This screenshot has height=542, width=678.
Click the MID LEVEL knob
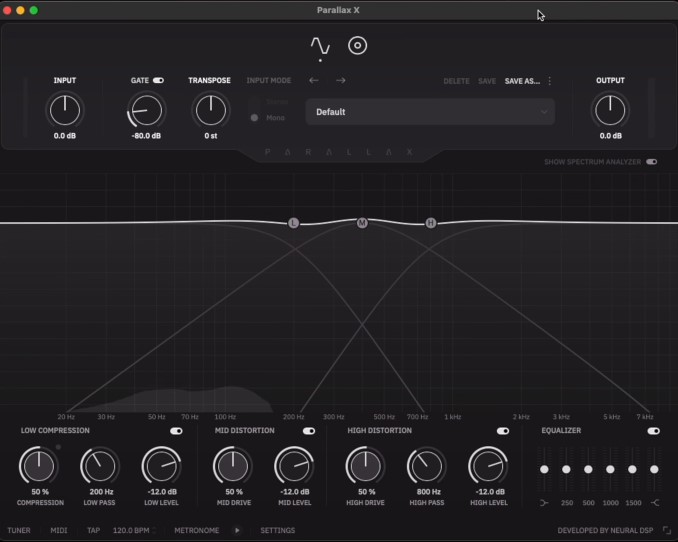294,466
